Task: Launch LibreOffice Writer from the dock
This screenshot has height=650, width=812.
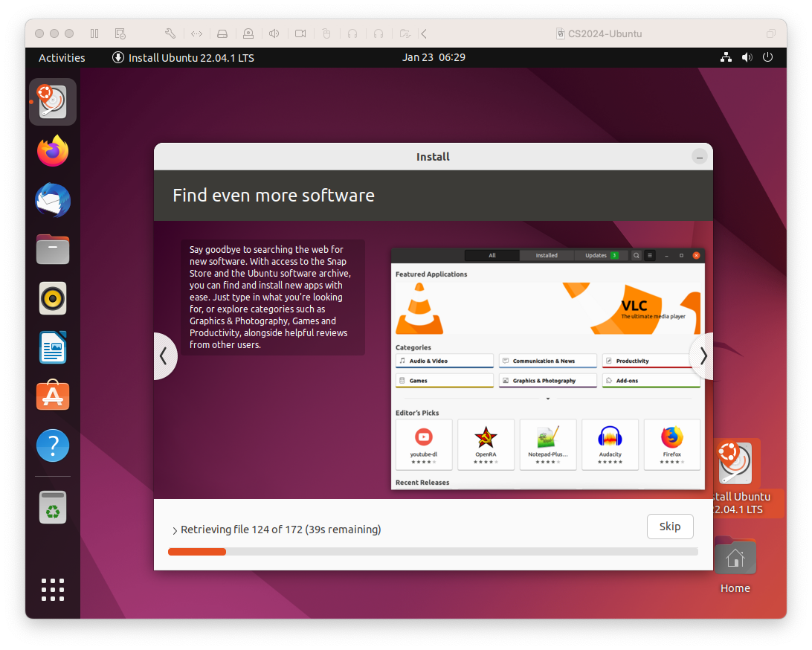Action: tap(53, 348)
